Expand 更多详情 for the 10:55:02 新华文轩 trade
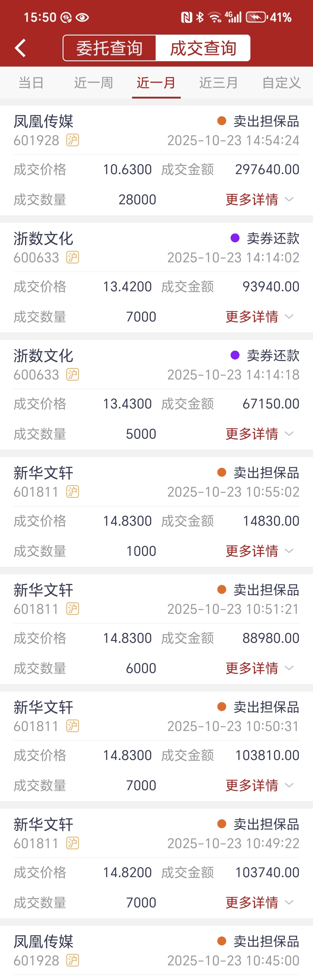Viewport: 313px width, 980px height. (x=259, y=551)
